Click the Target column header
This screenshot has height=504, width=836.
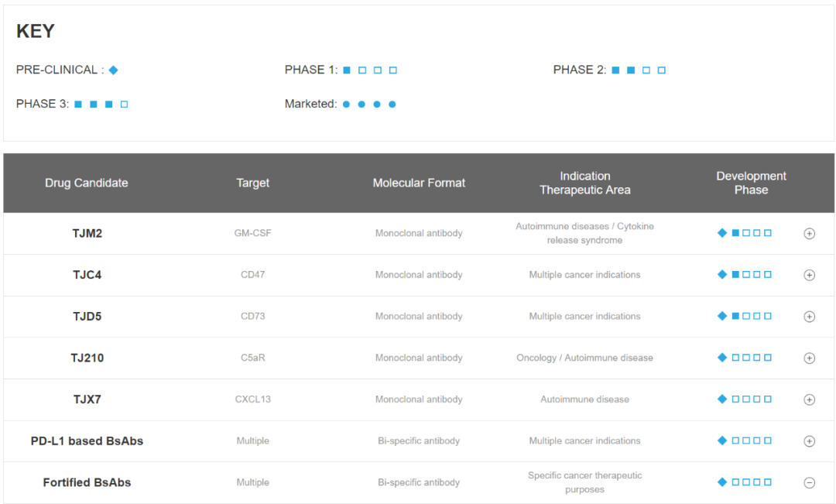coord(253,183)
